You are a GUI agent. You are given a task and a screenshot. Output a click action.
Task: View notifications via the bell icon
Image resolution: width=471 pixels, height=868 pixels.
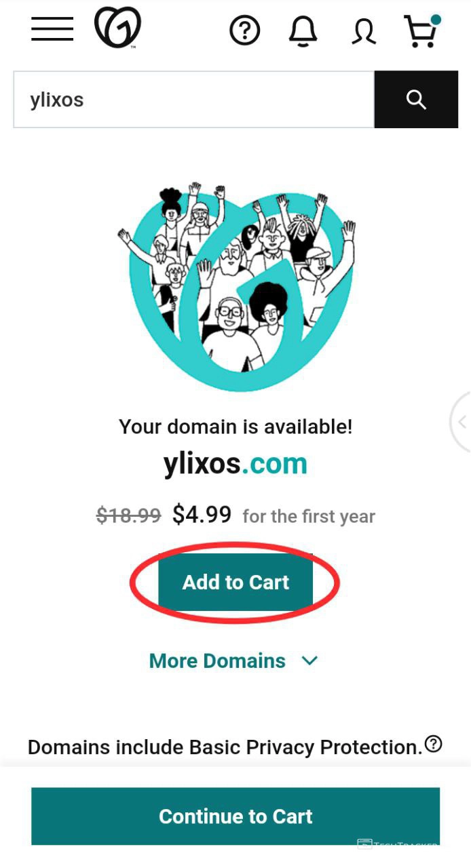303,31
